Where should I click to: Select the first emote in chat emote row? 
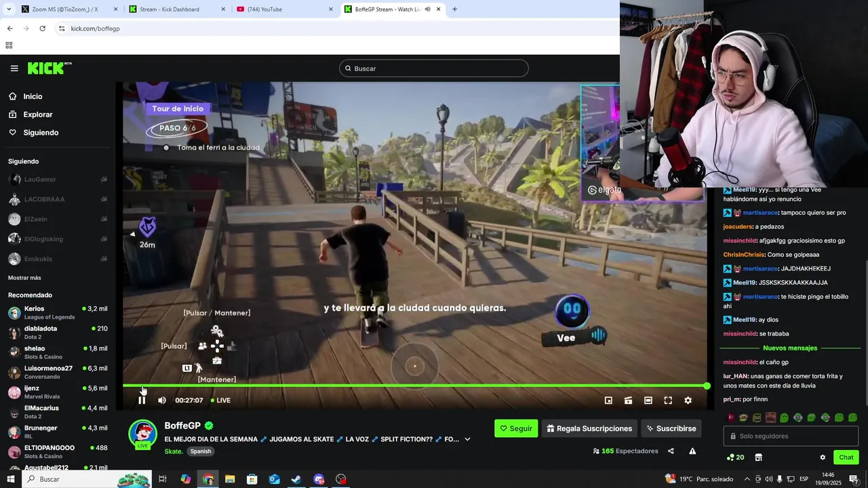point(730,418)
